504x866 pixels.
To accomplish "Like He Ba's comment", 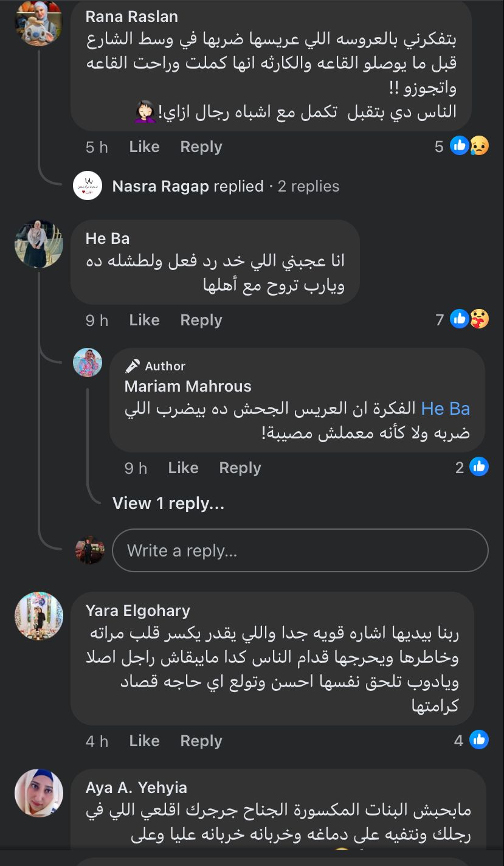I will pyautogui.click(x=144, y=320).
